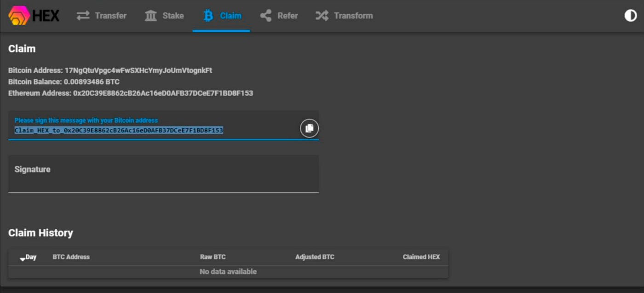Click the Claim page heading

tap(22, 49)
